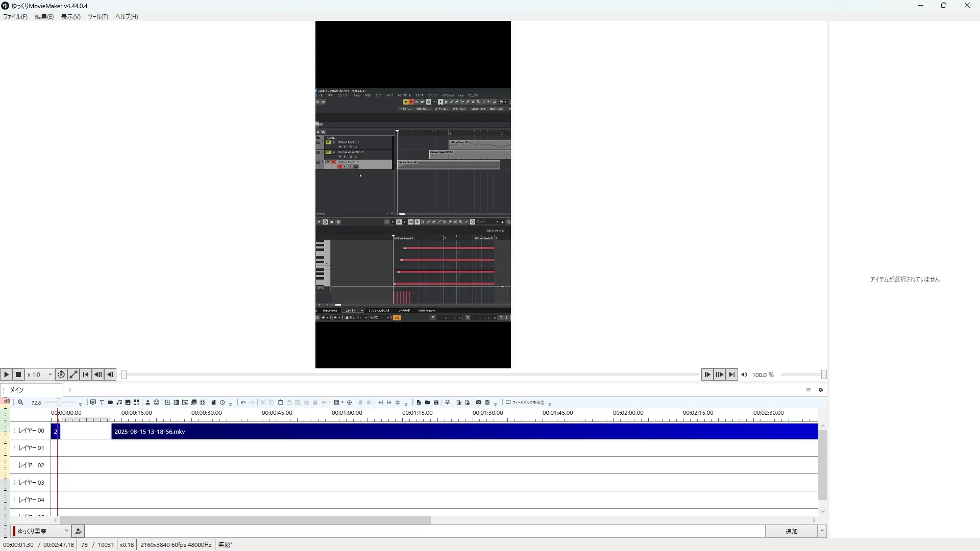Mute audio with the speaker icon
Image resolution: width=980 pixels, height=551 pixels.
pyautogui.click(x=744, y=374)
